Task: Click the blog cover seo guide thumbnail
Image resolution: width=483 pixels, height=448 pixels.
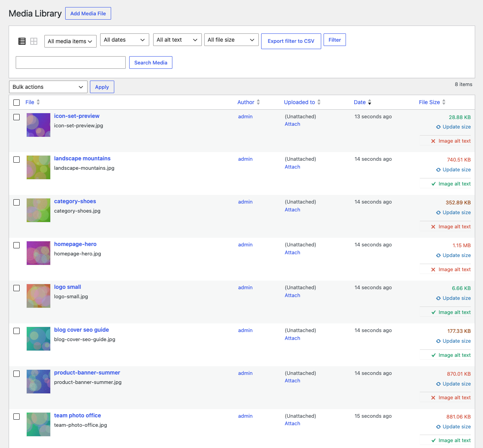Action: pyautogui.click(x=38, y=339)
